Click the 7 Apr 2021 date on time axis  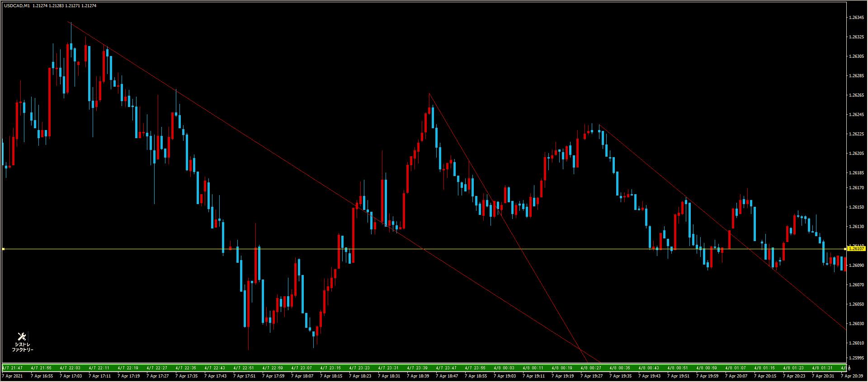[x=13, y=376]
